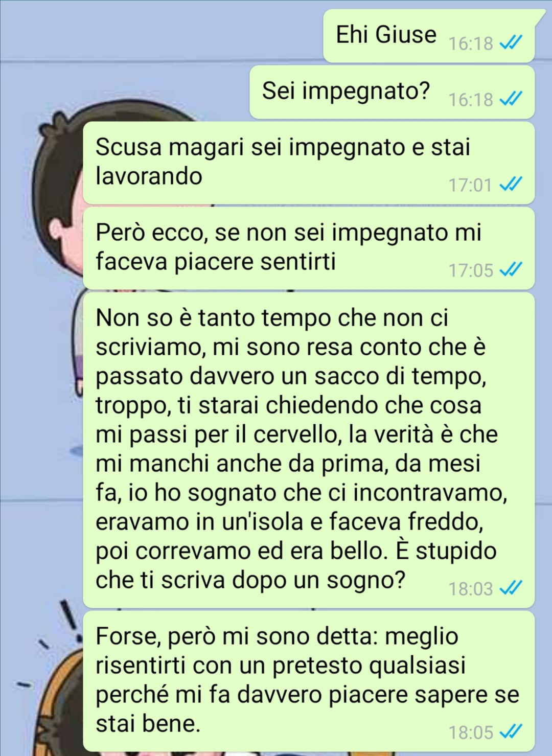
Task: Click the cartoon character's hair in the chat wallpaper
Action: [x=56, y=169]
